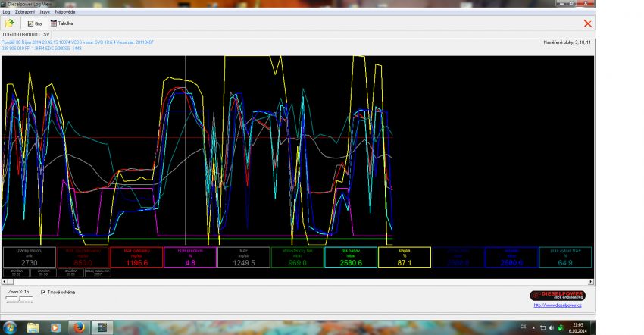The image size is (644, 335).
Task: Toggle the EGR pracovní channel box
Action: coord(190,257)
